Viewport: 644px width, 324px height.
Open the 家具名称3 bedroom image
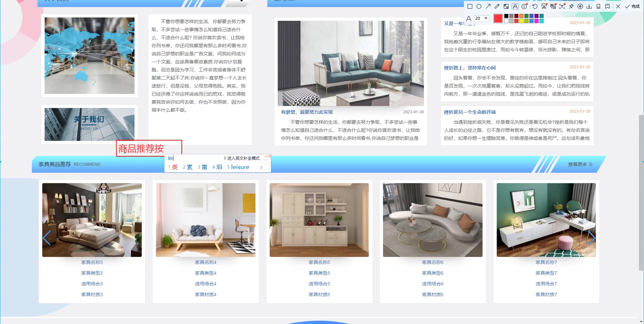point(92,220)
